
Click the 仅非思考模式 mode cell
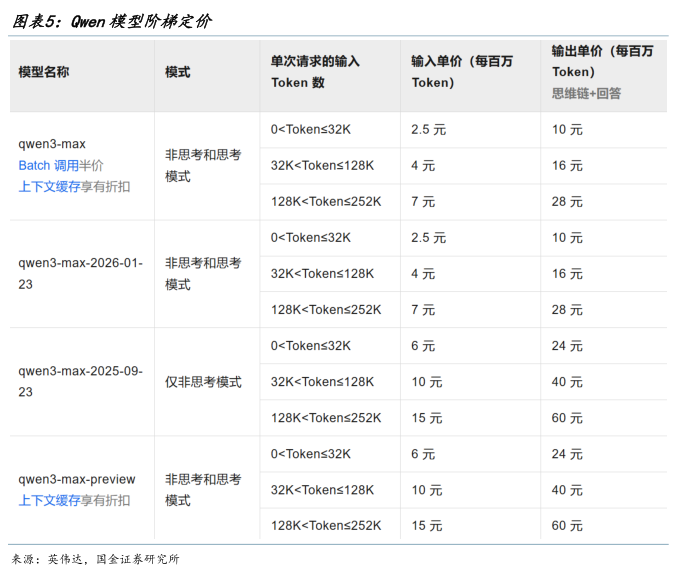[x=203, y=382]
